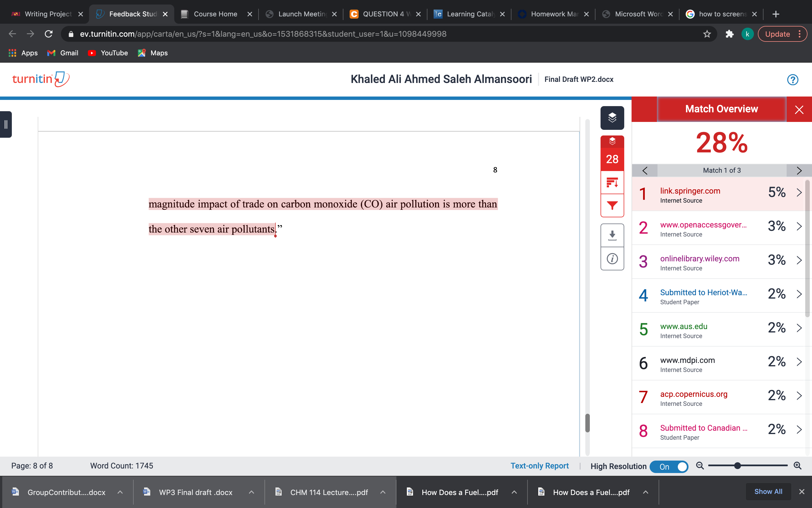Open the submission info icon
The image size is (812, 508).
[612, 259]
